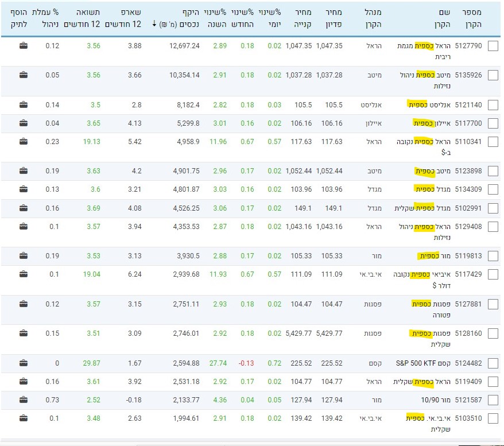Click 12-month return value 19.13
This screenshot has height=446, width=504.
coord(92,141)
